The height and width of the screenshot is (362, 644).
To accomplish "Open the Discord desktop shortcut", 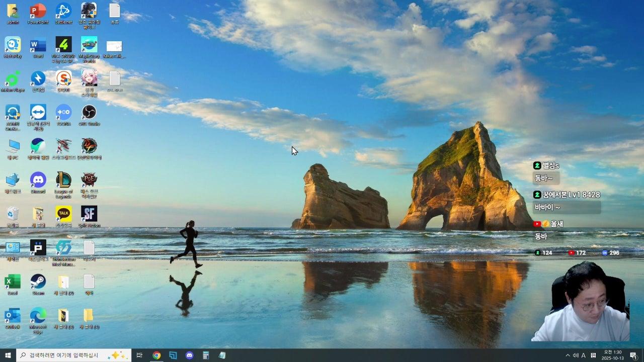I will [x=38, y=180].
